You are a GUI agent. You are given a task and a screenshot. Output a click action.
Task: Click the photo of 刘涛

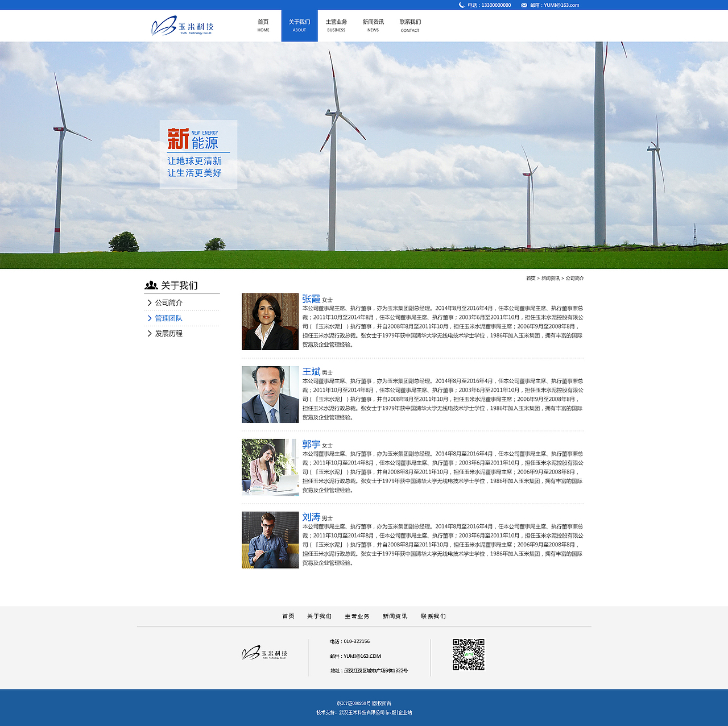click(x=270, y=540)
